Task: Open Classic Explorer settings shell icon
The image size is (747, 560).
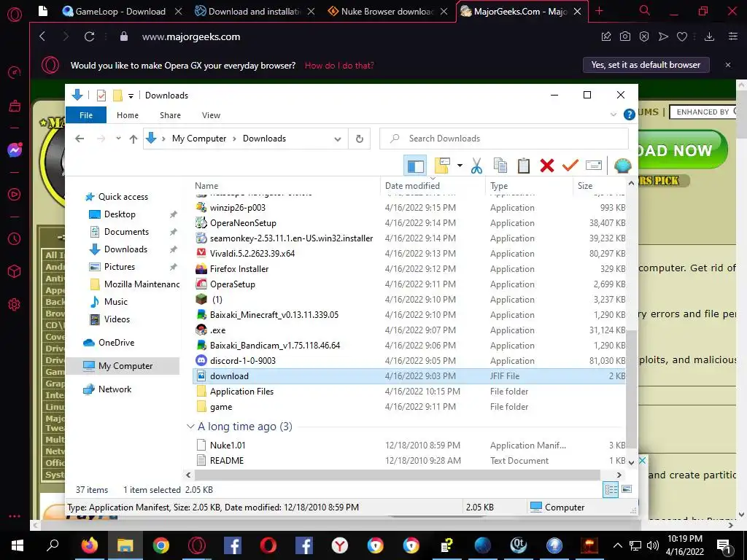Action: [622, 166]
